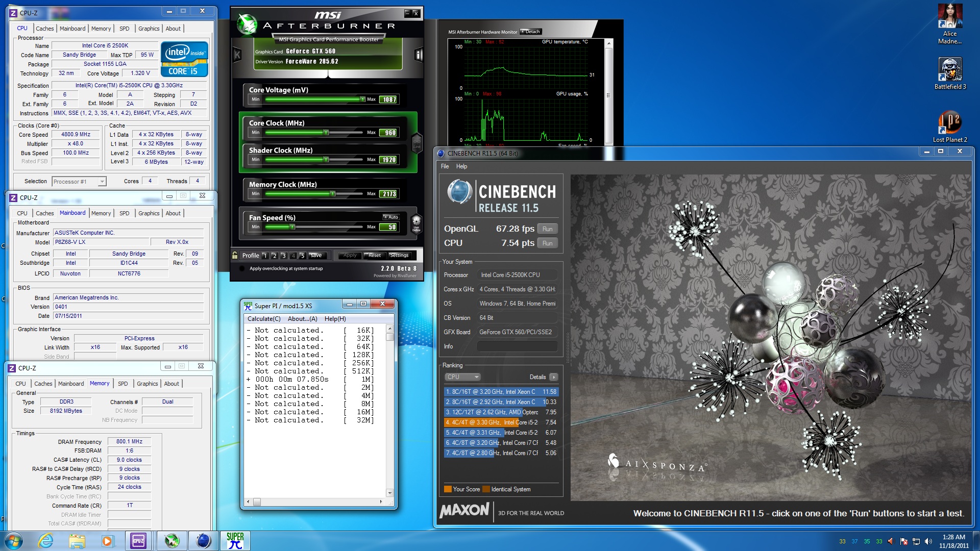
Task: Open Battlefield 3 desktop shortcut
Action: [950, 73]
